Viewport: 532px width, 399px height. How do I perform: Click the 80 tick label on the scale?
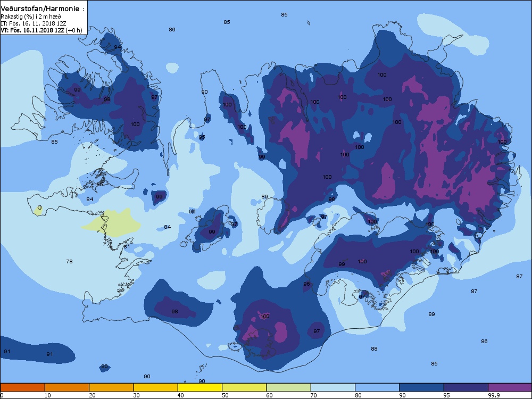click(x=358, y=395)
